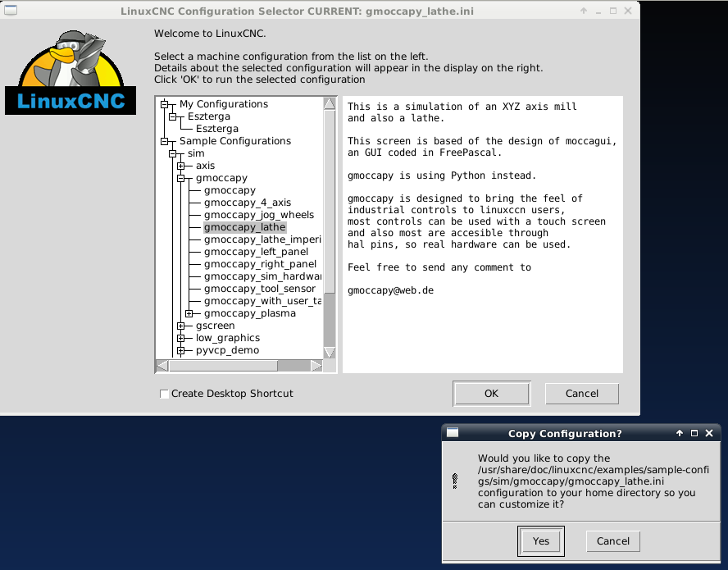Screen dimensions: 728x570
Task: Select the gmoccapy_tool_sensor configuration
Action: click(259, 289)
